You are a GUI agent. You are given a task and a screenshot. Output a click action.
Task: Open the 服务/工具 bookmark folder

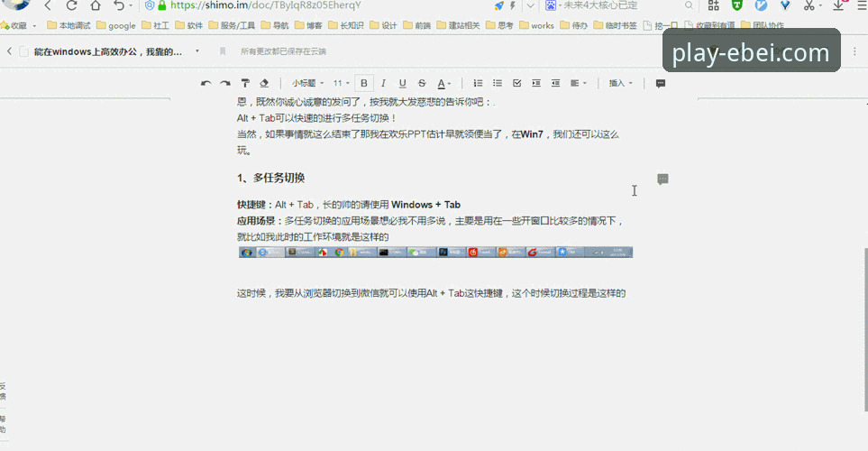click(232, 25)
